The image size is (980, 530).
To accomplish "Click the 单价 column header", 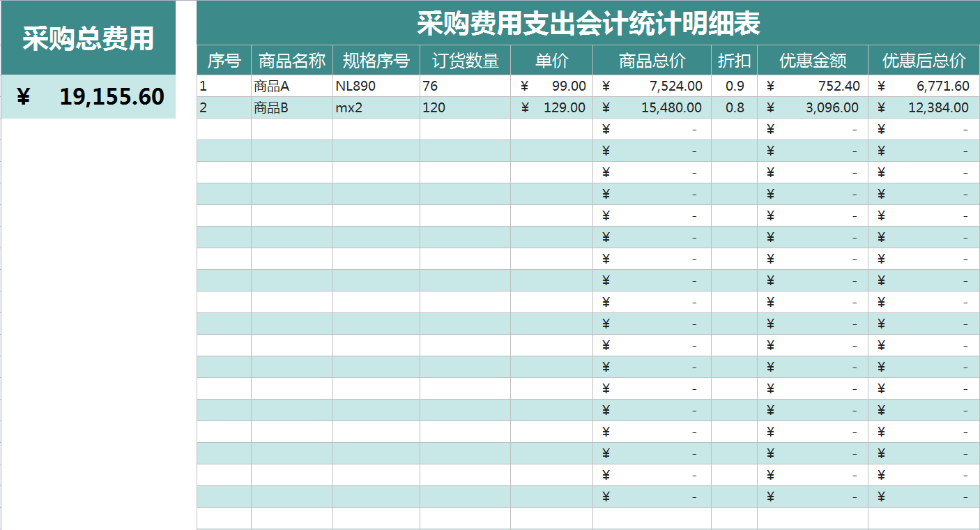I will [x=551, y=61].
